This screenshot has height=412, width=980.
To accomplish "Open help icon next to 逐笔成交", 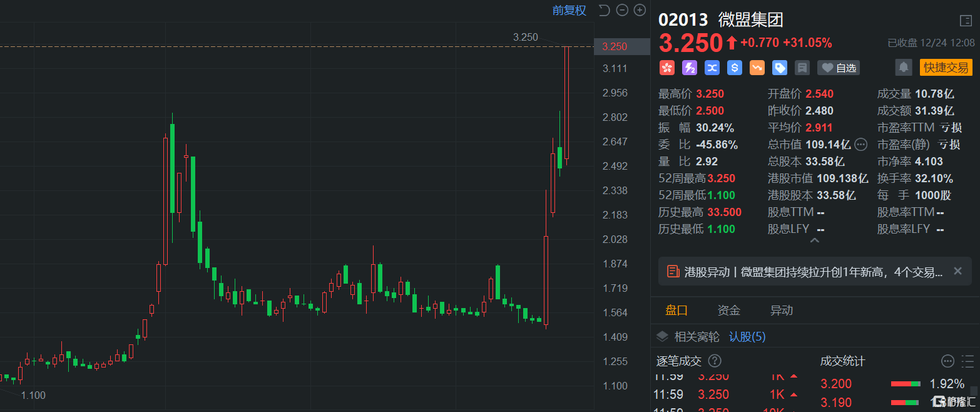I will [715, 361].
